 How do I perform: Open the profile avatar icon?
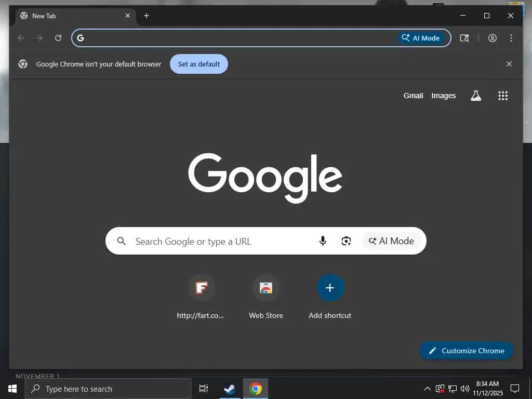point(493,38)
